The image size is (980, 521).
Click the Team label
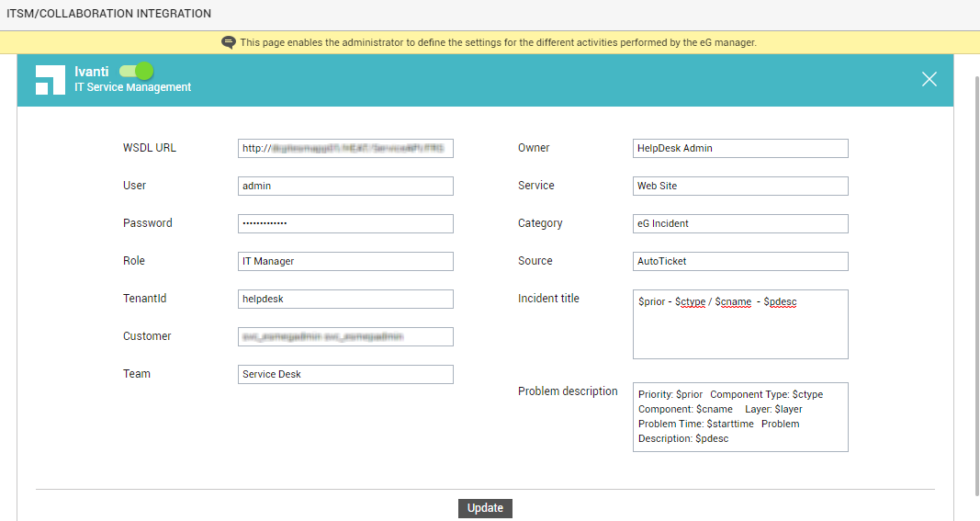click(x=136, y=373)
